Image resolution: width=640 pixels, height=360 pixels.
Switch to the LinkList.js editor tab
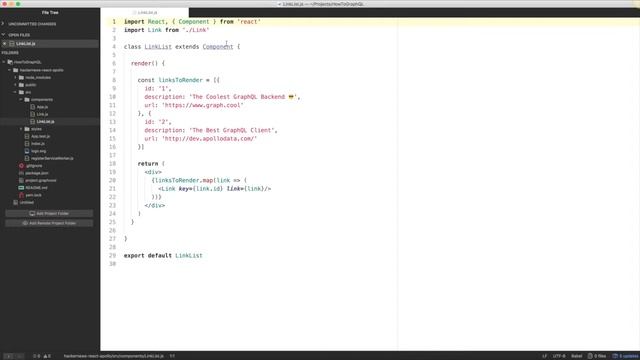click(x=145, y=13)
